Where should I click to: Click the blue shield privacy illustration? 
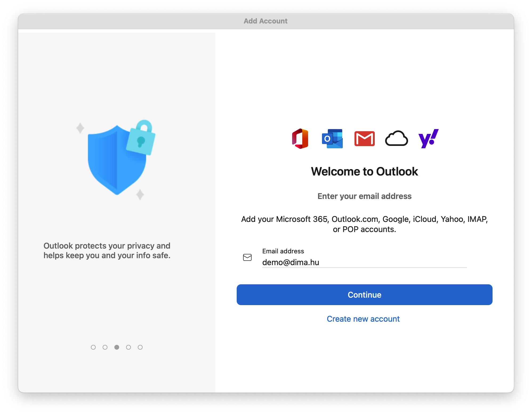coord(117,160)
